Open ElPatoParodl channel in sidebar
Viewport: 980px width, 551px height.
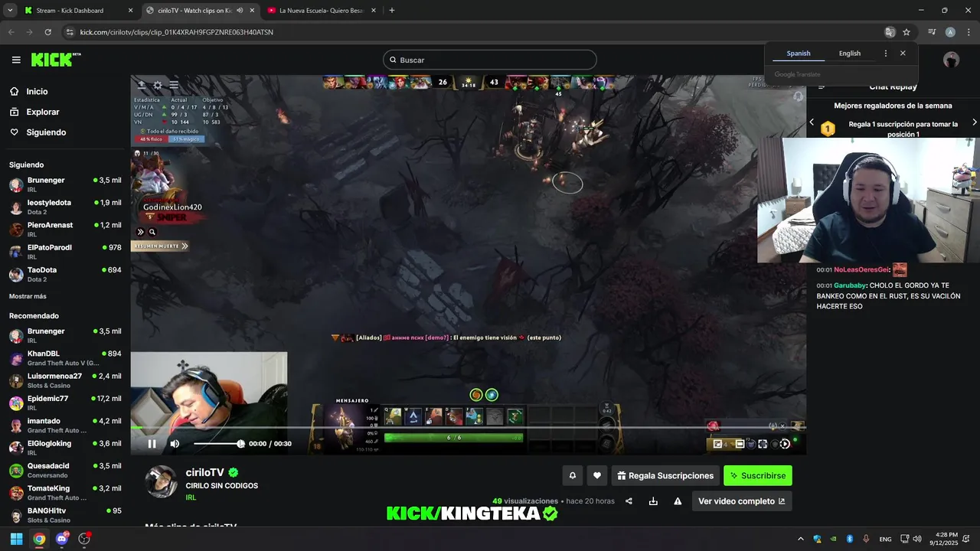pyautogui.click(x=65, y=252)
